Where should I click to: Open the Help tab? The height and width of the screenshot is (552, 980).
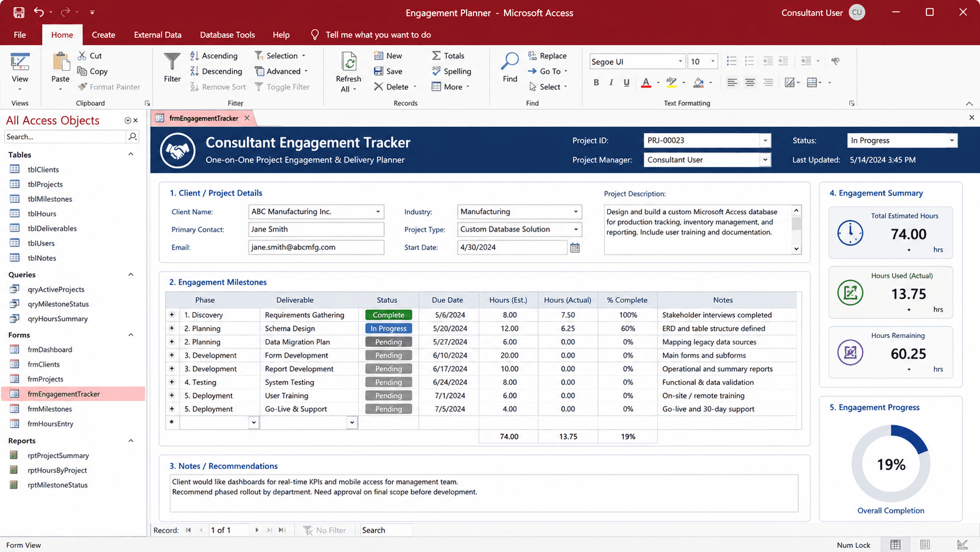point(281,35)
